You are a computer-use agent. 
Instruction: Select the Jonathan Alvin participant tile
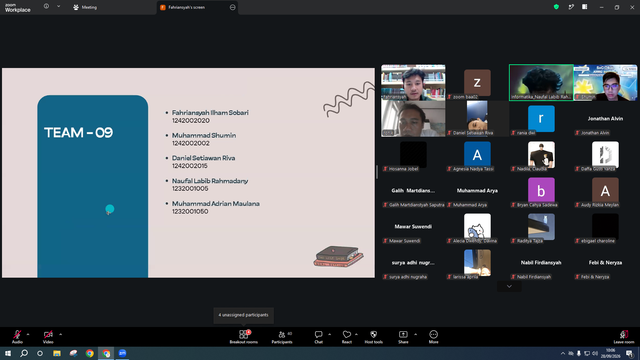click(x=605, y=118)
